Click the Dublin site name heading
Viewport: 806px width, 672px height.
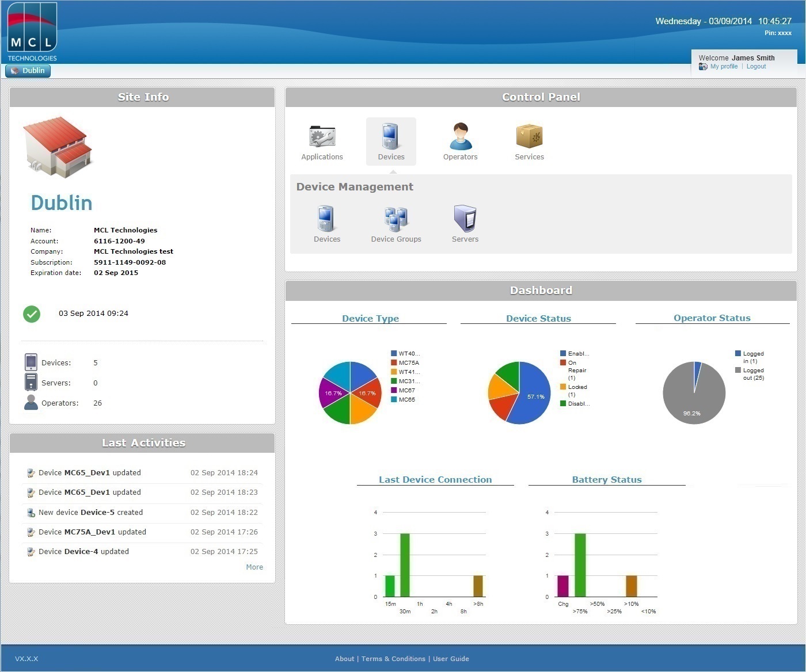[x=61, y=203]
